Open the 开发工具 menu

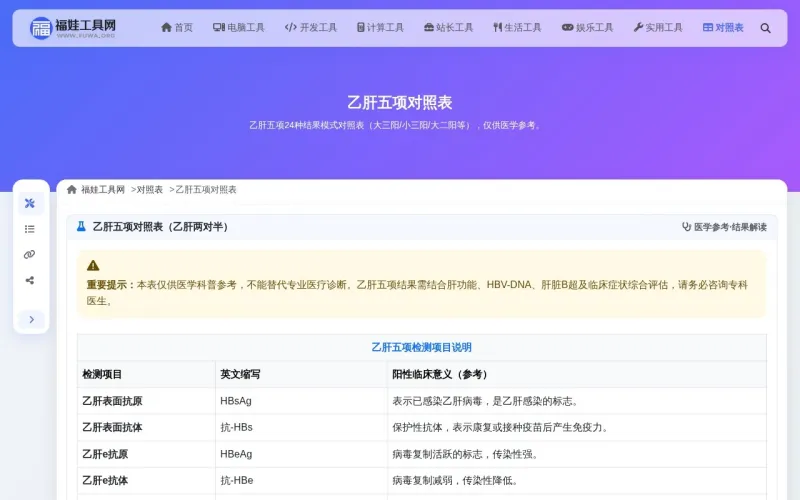(311, 28)
